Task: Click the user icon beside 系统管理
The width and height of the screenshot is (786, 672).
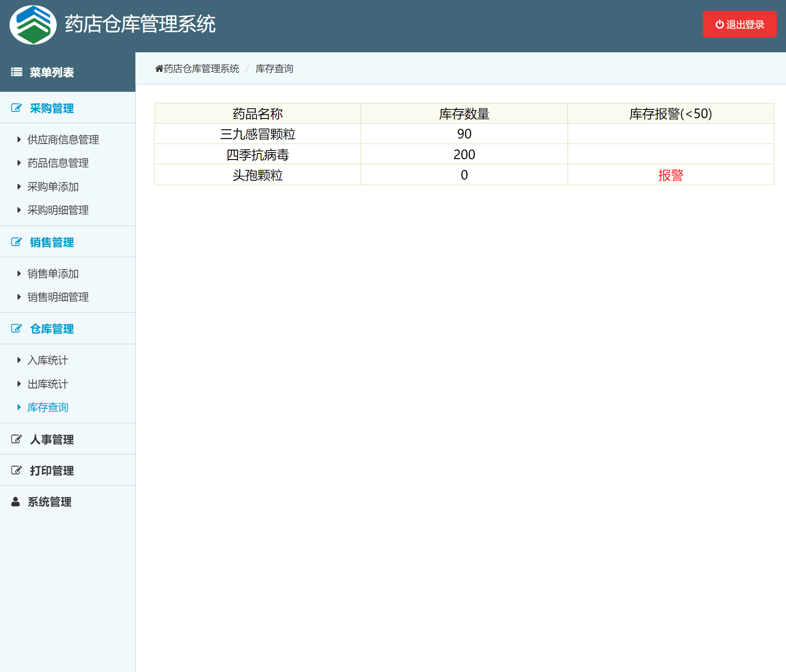Action: tap(16, 502)
